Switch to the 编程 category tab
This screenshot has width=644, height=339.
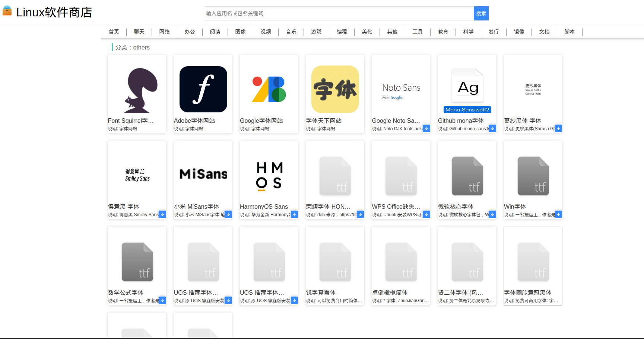[x=342, y=32]
